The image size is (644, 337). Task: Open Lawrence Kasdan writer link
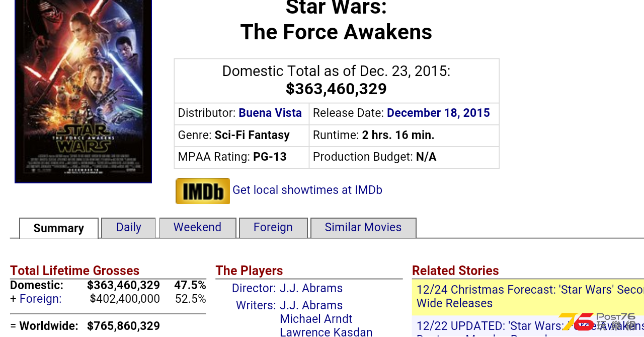326,332
